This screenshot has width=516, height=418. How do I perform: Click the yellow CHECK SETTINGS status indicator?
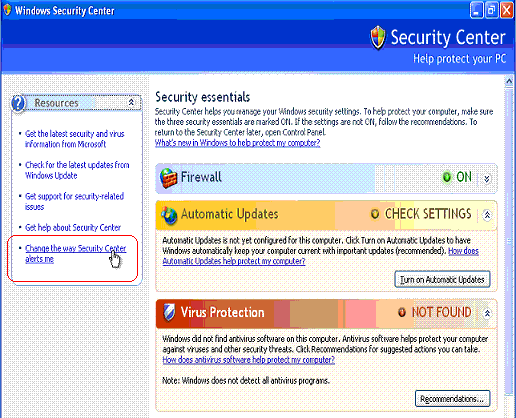tap(375, 214)
